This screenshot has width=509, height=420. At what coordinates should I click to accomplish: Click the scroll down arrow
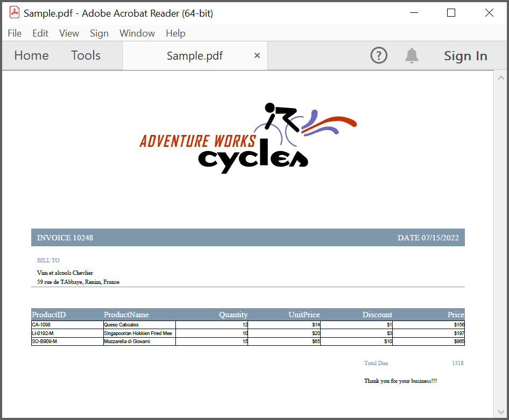pyautogui.click(x=501, y=412)
